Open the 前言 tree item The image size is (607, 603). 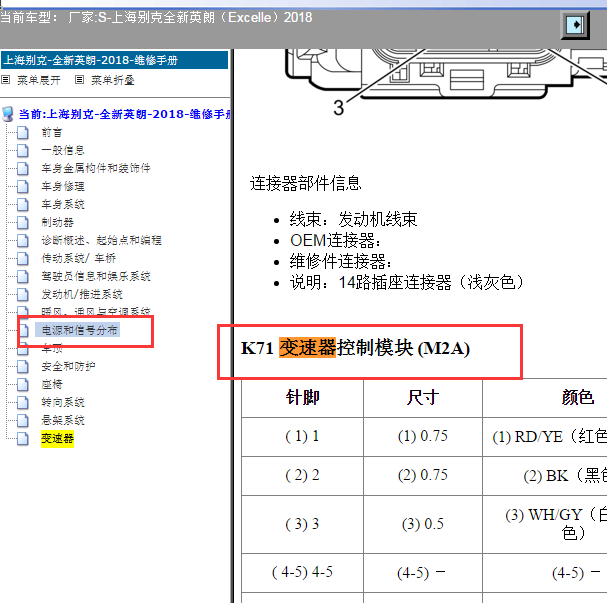click(x=52, y=132)
